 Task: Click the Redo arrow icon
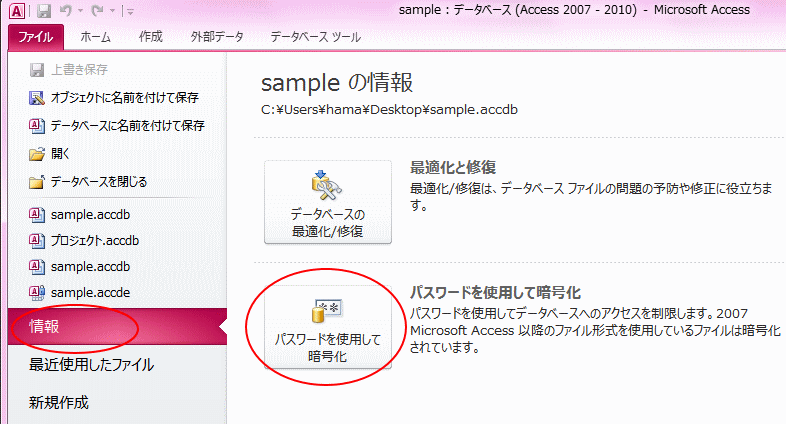point(97,10)
